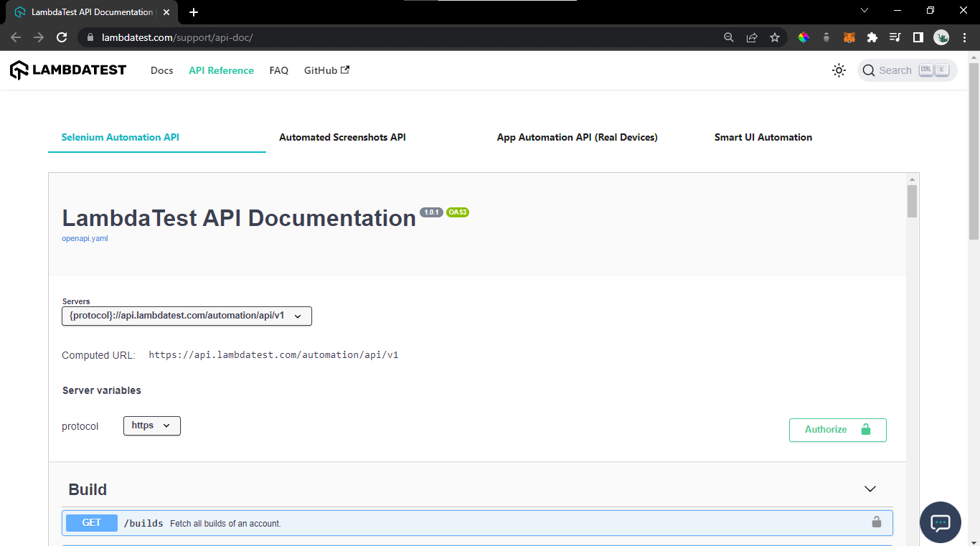Click the share page icon in address bar

tap(752, 37)
